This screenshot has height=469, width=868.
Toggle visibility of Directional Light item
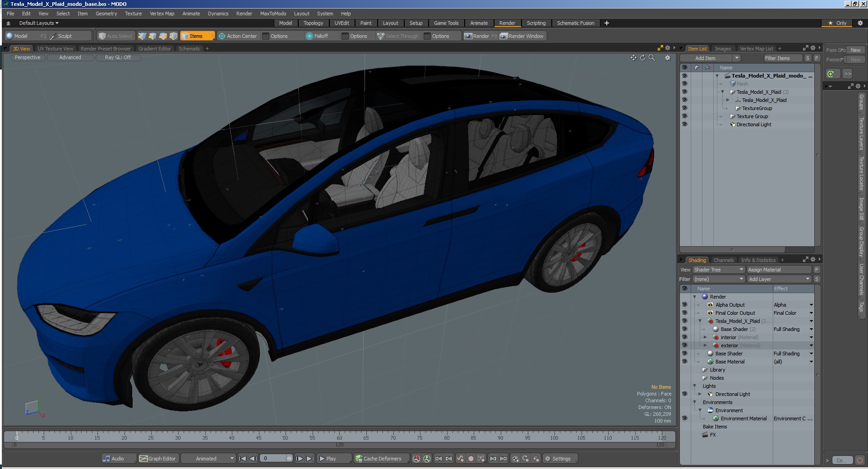click(684, 124)
